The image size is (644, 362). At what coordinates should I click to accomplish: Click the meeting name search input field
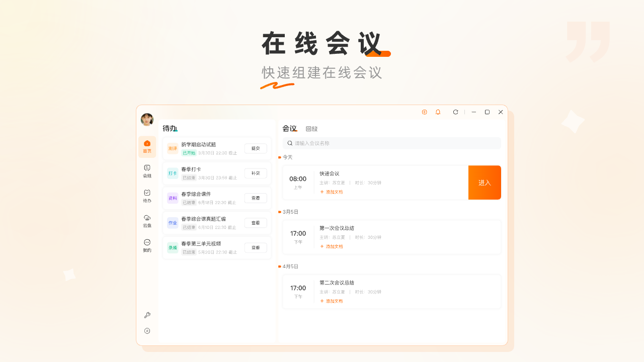point(391,143)
